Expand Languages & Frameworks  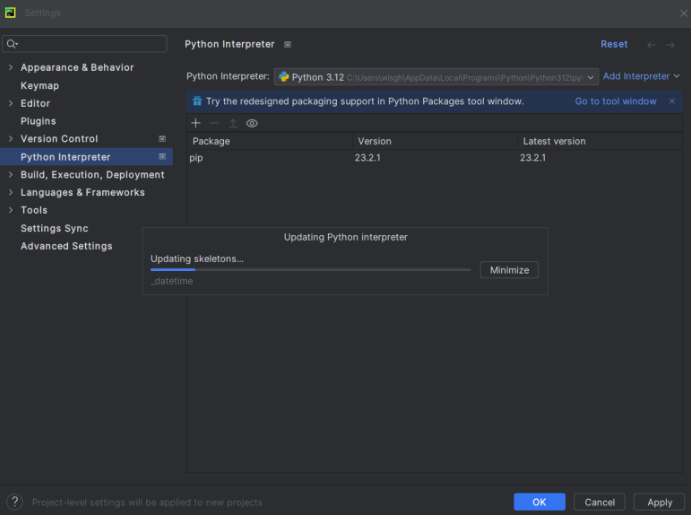coord(11,192)
